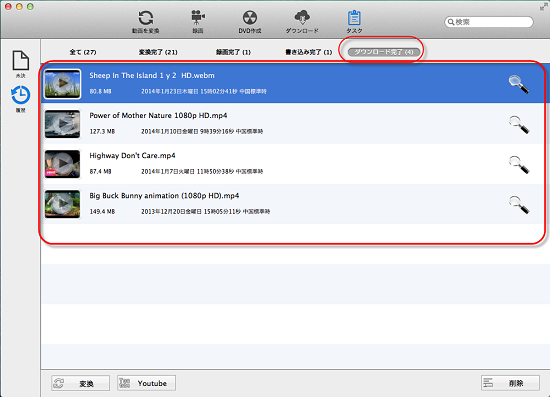The height and width of the screenshot is (397, 550).
Task: Open the ダウンロード cloud tool
Action: click(x=302, y=22)
